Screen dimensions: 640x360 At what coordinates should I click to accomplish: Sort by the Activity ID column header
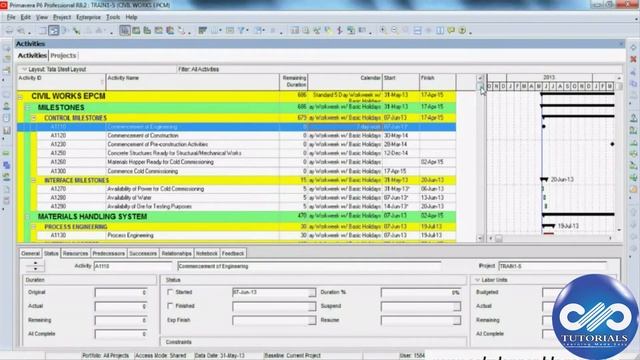[x=61, y=82]
